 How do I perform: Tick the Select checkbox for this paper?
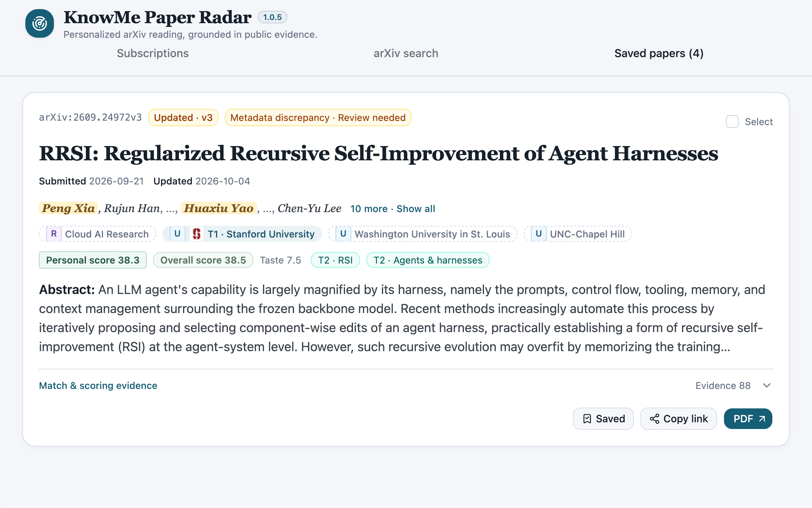[x=732, y=121]
